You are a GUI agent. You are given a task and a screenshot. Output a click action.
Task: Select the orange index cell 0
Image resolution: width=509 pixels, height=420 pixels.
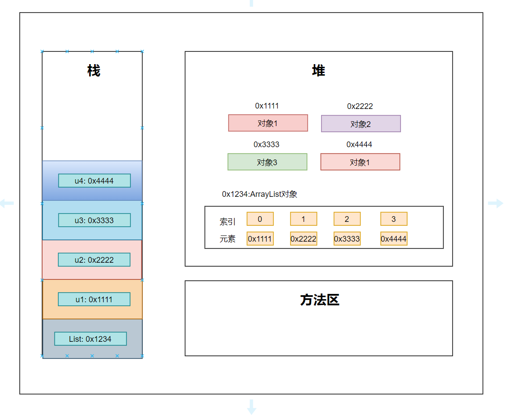tap(260, 218)
